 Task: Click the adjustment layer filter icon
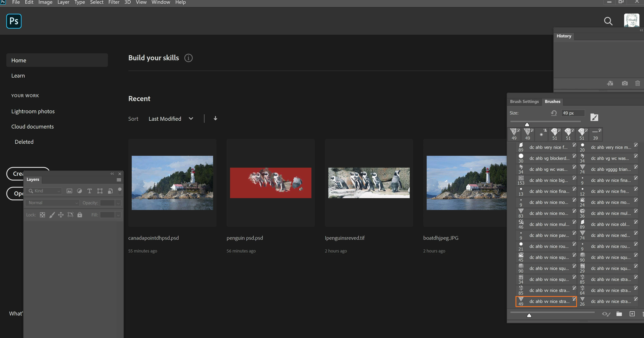pyautogui.click(x=80, y=191)
